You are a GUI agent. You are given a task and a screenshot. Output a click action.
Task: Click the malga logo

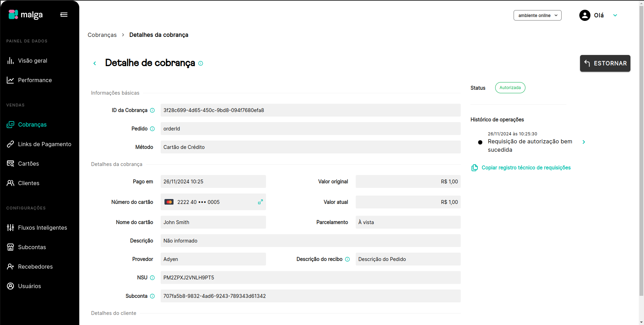[x=26, y=15]
